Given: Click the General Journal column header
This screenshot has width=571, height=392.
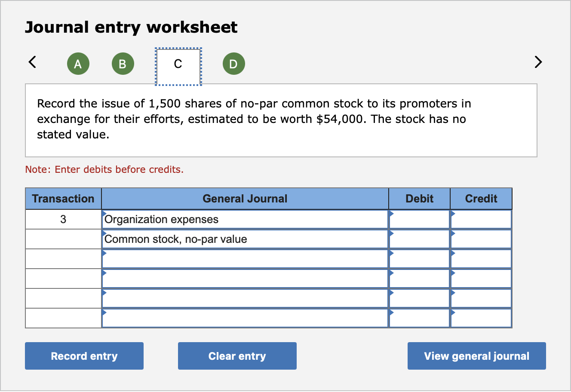Looking at the screenshot, I should pyautogui.click(x=245, y=199).
